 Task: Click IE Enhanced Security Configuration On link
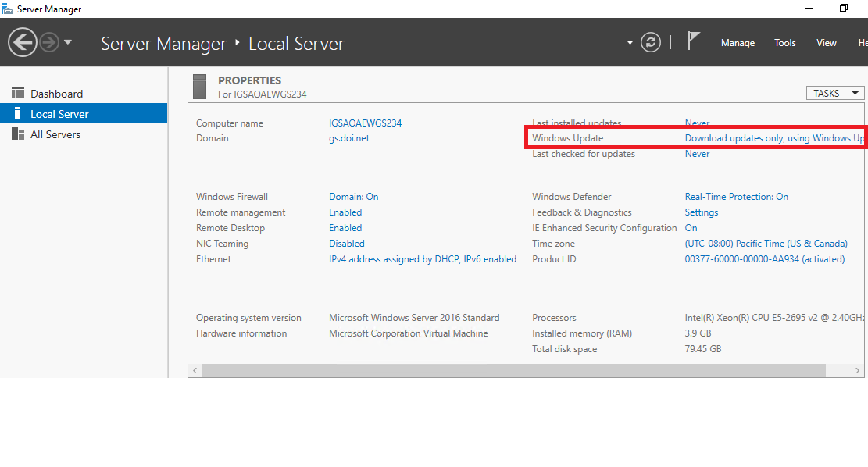click(691, 227)
